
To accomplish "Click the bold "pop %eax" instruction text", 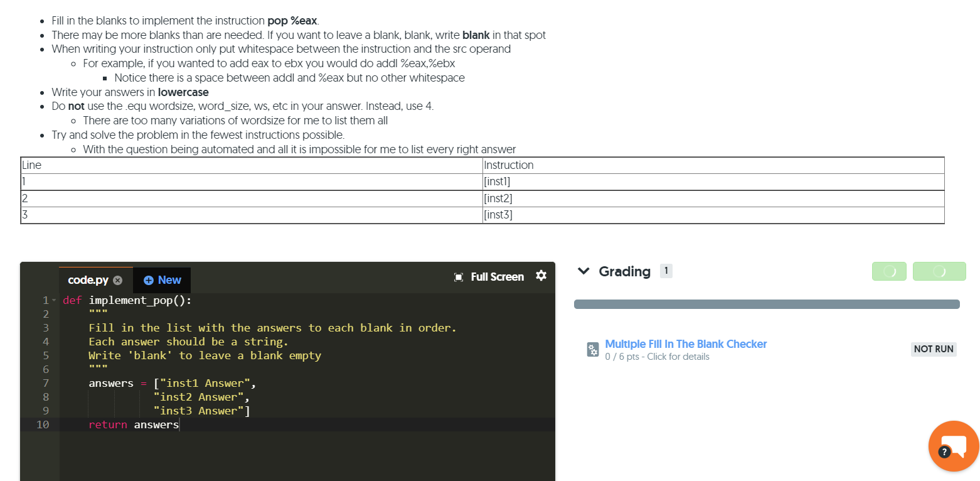I will 292,21.
